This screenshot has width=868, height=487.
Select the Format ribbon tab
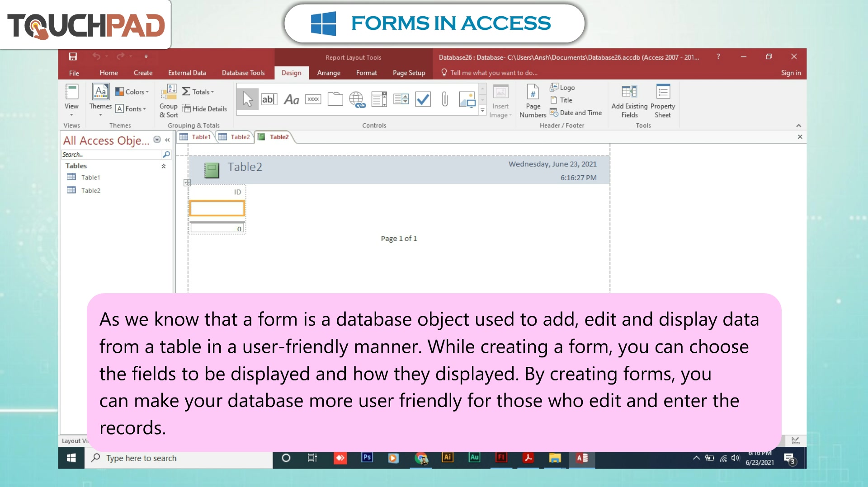(x=367, y=73)
